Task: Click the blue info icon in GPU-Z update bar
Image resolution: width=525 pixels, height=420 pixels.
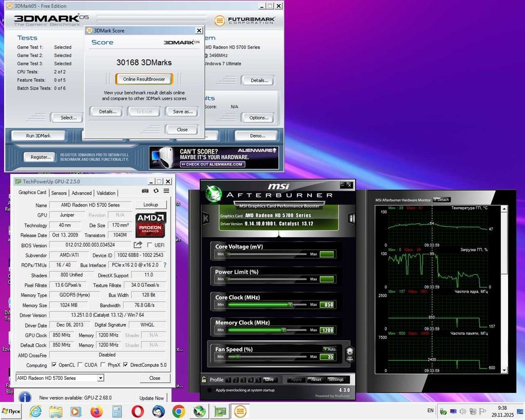Action: pyautogui.click(x=25, y=397)
